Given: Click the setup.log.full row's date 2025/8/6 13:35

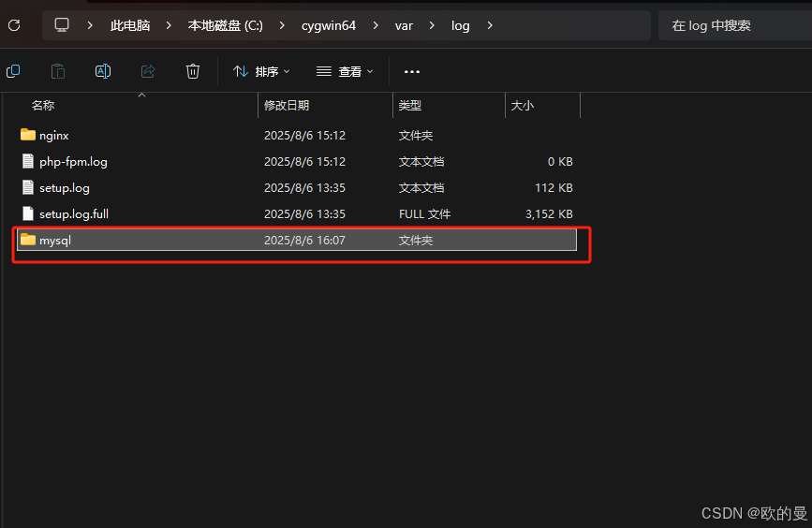Looking at the screenshot, I should coord(304,214).
